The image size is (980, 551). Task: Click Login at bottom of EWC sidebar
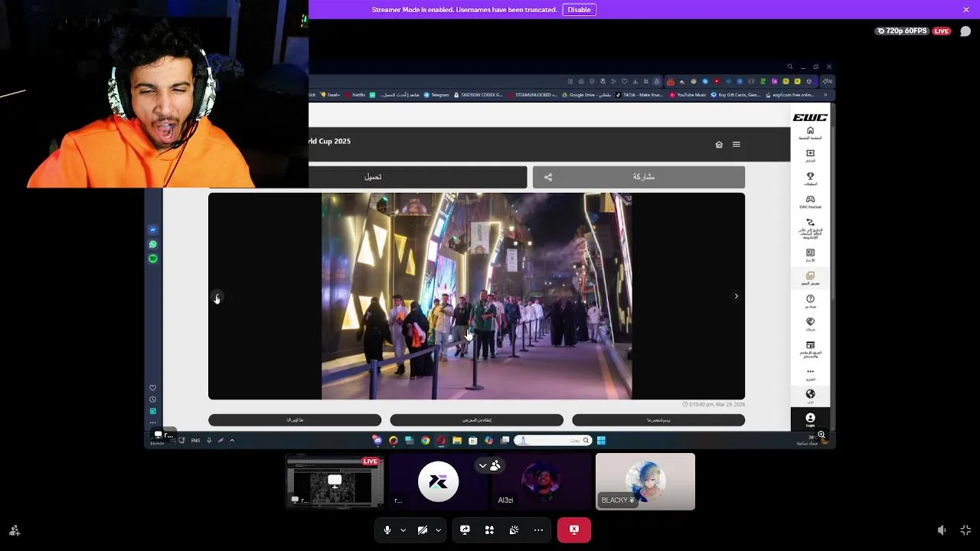coord(810,420)
